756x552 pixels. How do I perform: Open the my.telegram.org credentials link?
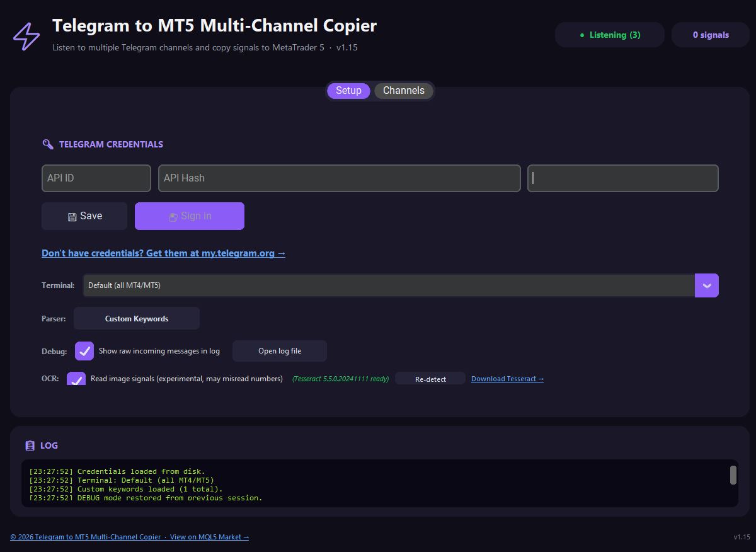coord(163,253)
